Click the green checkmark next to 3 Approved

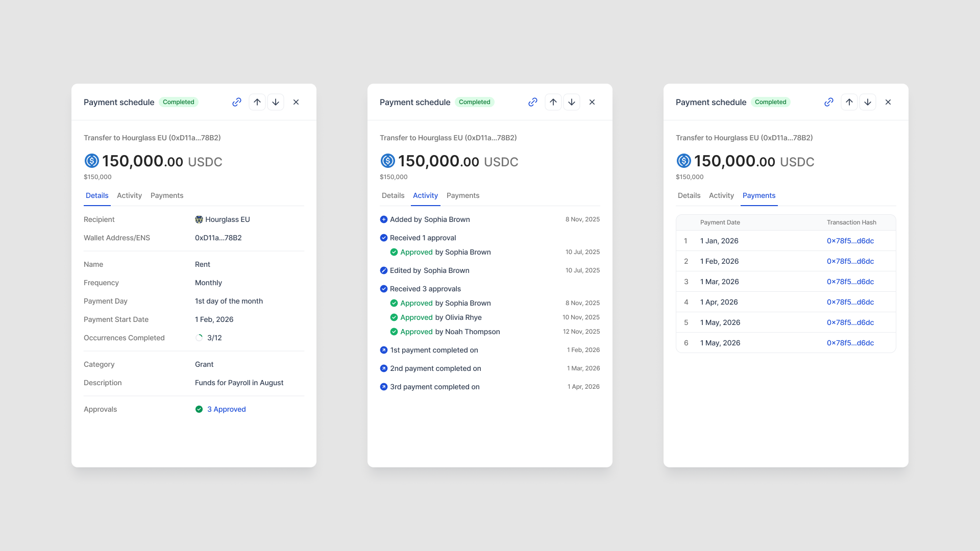click(x=199, y=409)
